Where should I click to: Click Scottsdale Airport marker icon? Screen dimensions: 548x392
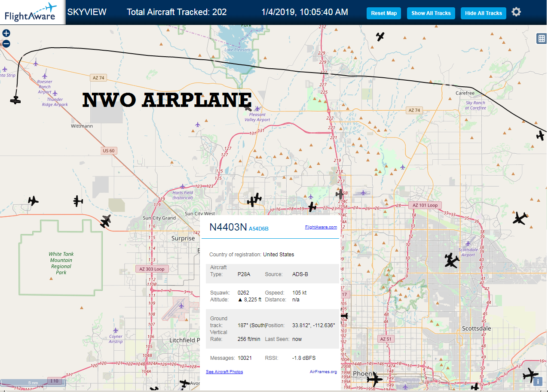(468, 244)
